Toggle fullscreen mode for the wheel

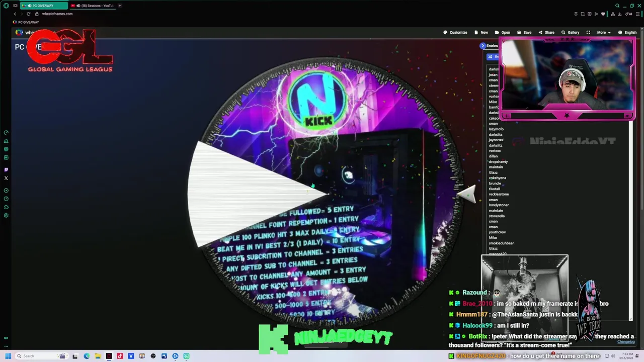click(588, 32)
